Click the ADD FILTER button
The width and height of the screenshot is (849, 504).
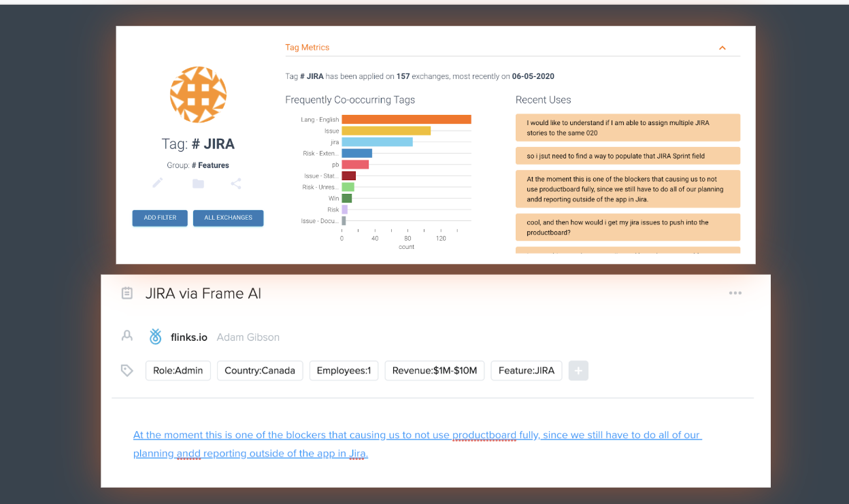[160, 218]
